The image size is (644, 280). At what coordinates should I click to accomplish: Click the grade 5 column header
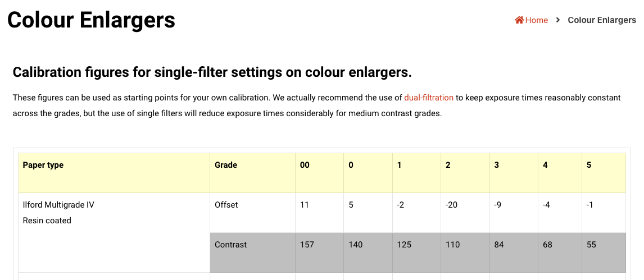(x=589, y=165)
